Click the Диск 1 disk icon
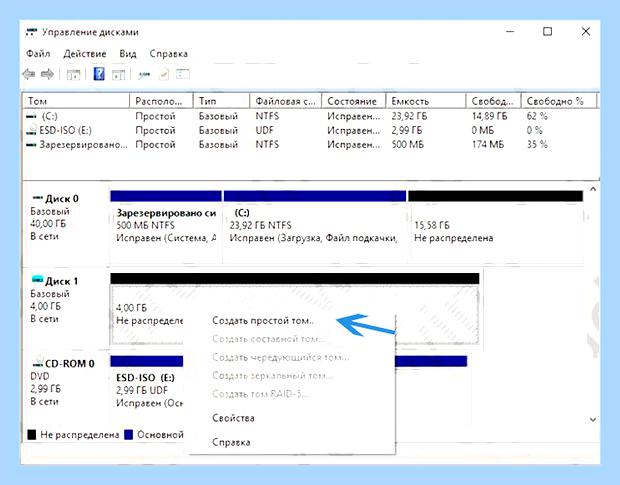Image resolution: width=620 pixels, height=485 pixels. click(37, 279)
